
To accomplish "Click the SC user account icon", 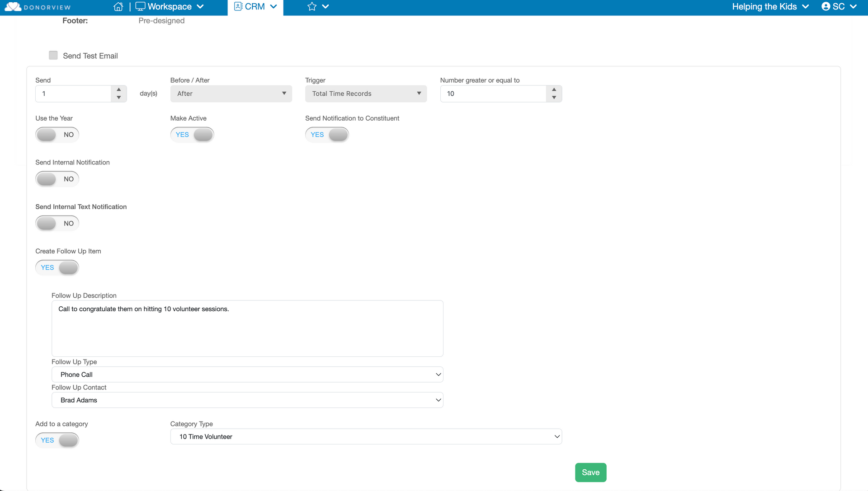I will [826, 7].
